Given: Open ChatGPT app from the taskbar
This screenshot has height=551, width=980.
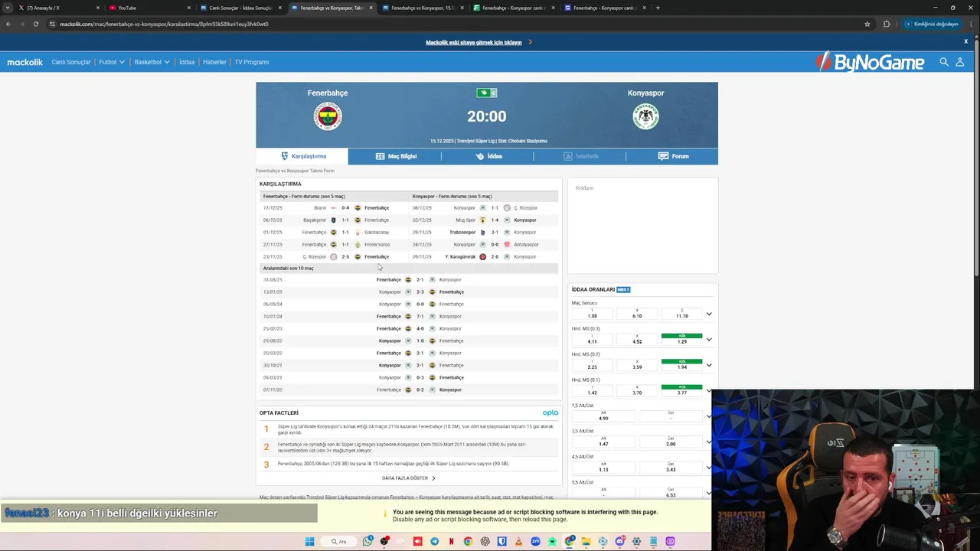Looking at the screenshot, I should [x=485, y=541].
